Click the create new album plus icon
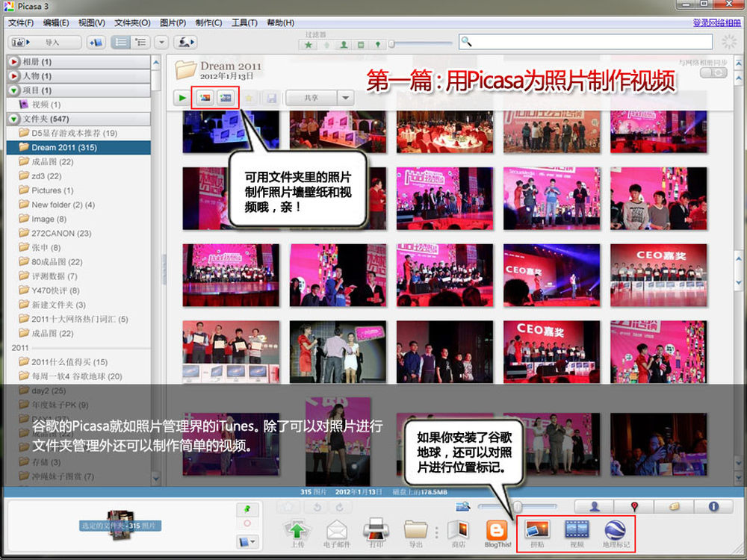Screen dimensions: 747x560 point(96,43)
